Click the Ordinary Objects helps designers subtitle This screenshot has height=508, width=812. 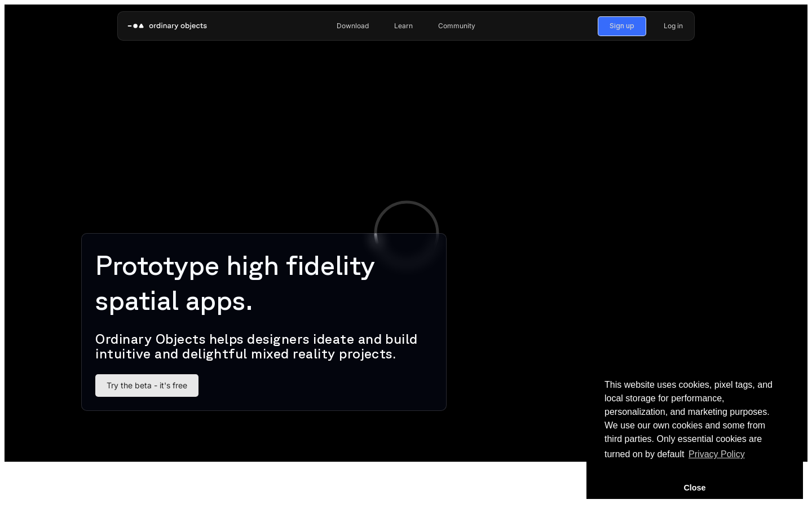257,347
